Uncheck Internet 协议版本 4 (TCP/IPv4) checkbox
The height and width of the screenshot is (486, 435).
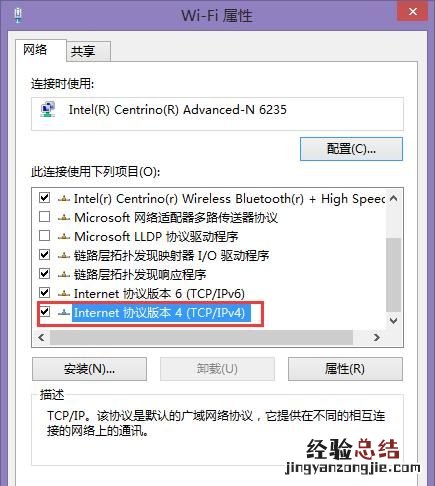(x=44, y=312)
